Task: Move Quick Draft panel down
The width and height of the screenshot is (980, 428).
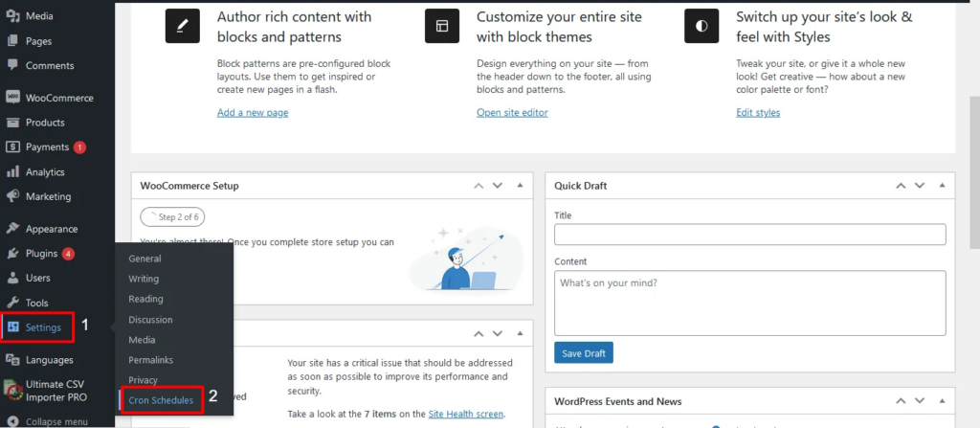Action: [x=920, y=186]
